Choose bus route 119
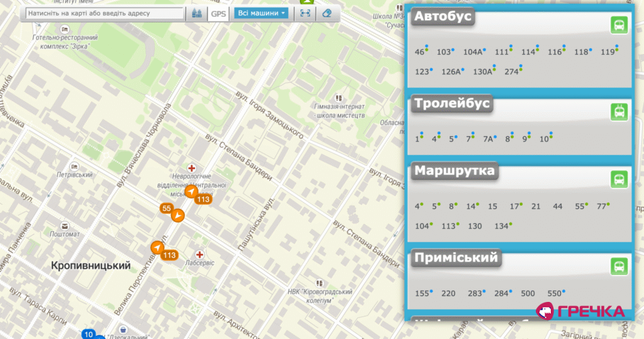The image size is (644, 339). pos(609,52)
